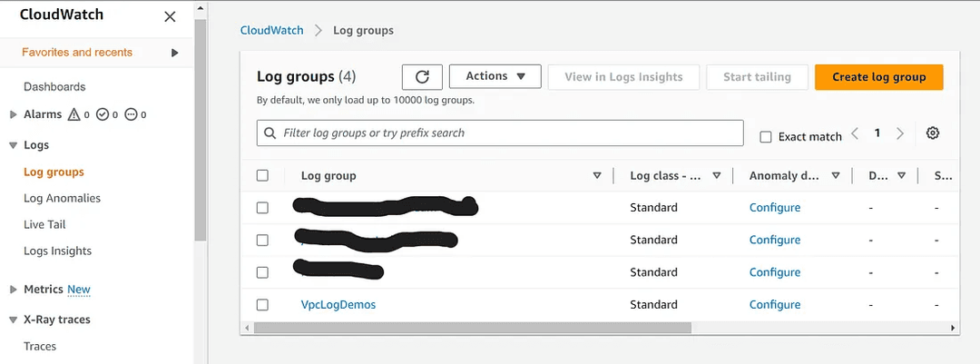Click the table's horizontal scrollbar thumb
This screenshot has width=980, height=364.
(x=473, y=328)
